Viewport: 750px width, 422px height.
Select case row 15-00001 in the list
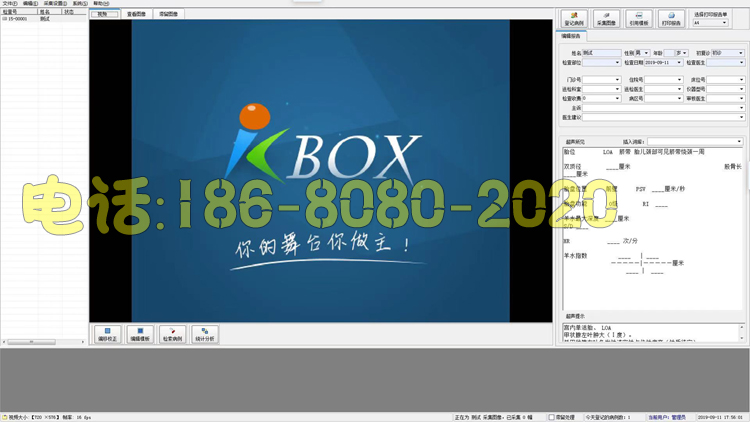click(x=44, y=19)
